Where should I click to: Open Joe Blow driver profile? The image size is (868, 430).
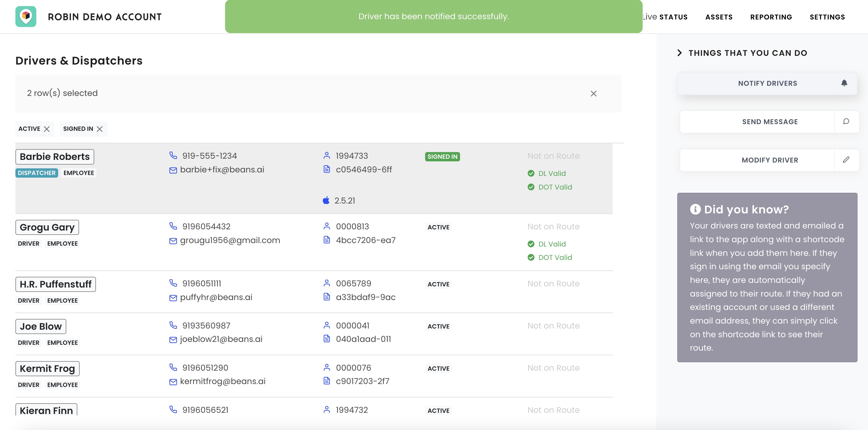[41, 326]
